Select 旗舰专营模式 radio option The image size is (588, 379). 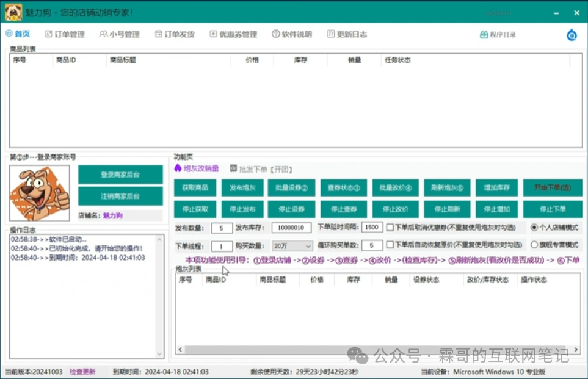534,245
